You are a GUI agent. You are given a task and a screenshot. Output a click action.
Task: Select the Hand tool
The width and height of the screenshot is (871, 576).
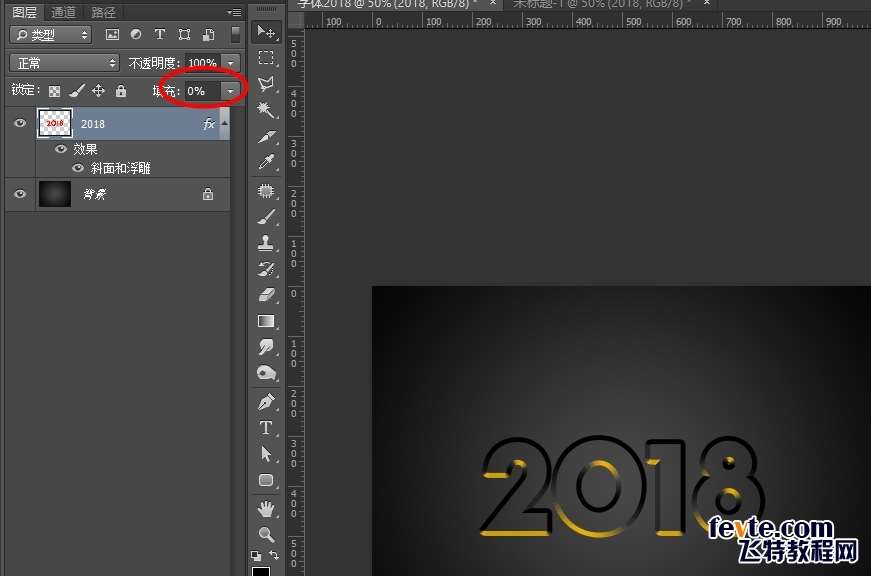[x=266, y=508]
